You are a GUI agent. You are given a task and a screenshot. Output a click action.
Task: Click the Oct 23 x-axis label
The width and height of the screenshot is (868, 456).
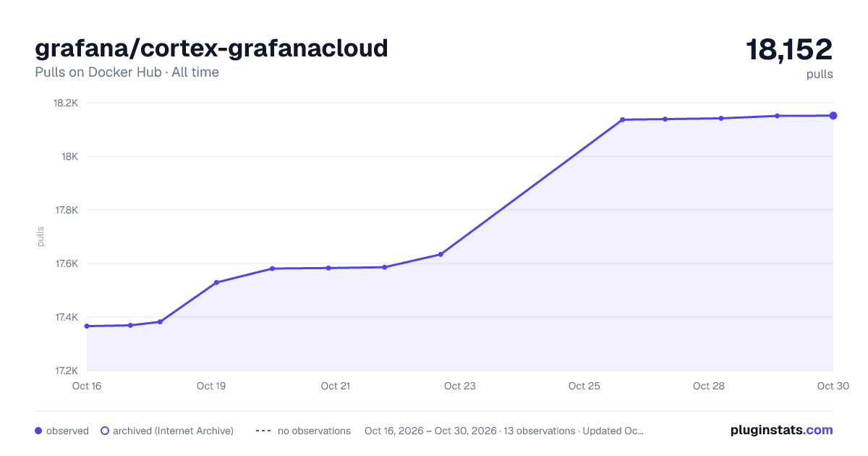pos(460,386)
